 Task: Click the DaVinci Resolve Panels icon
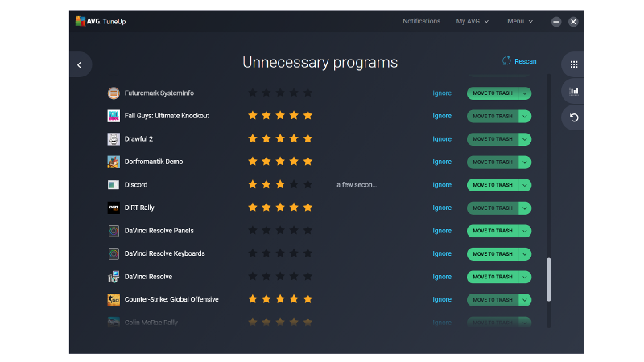pyautogui.click(x=114, y=231)
